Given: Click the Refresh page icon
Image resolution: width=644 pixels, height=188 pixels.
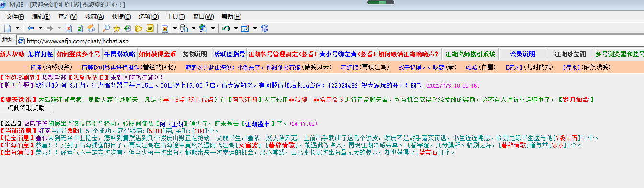Looking at the screenshot, I should (80, 28).
